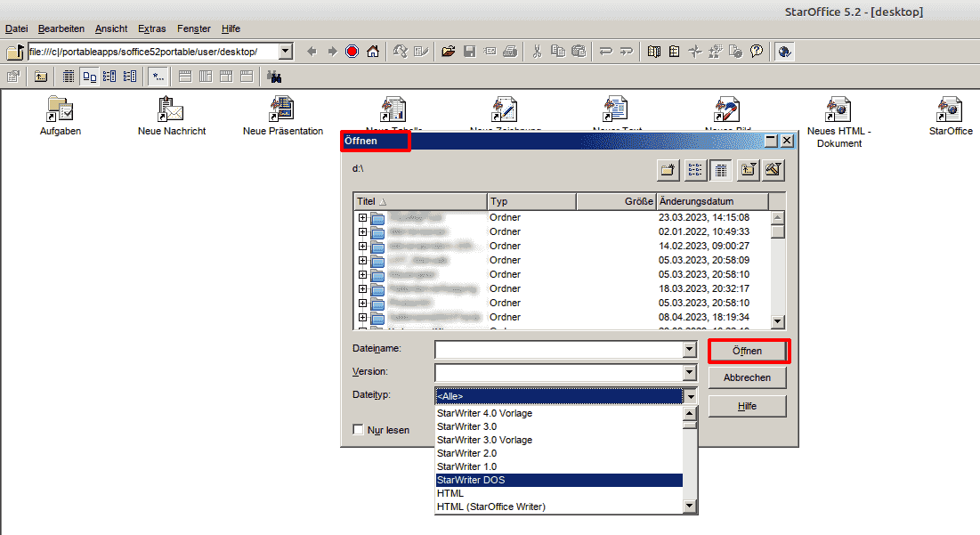Screen dimensions: 980x535
Task: Toggle the Beamer panel icon
Action: click(675, 52)
